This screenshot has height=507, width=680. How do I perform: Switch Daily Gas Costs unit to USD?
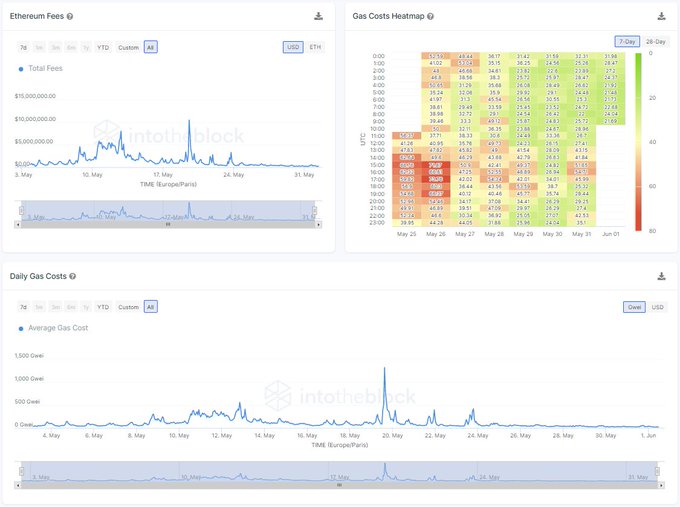657,307
